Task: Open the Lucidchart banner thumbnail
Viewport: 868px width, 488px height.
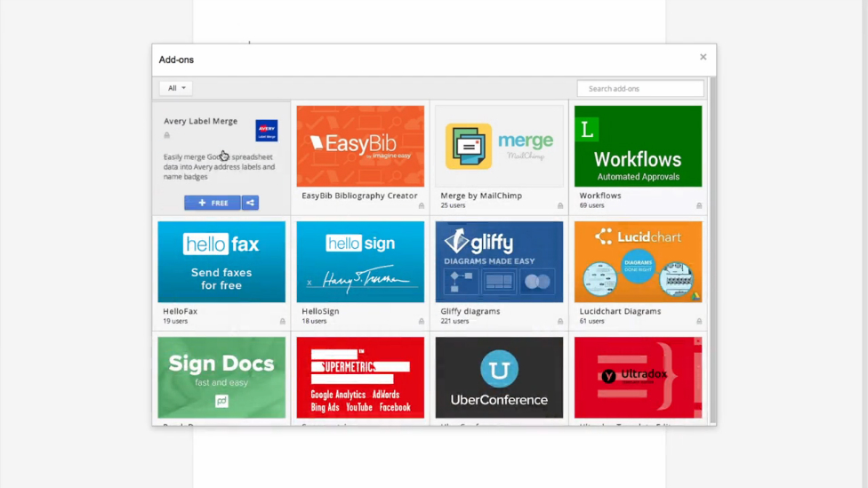Action: (x=638, y=261)
